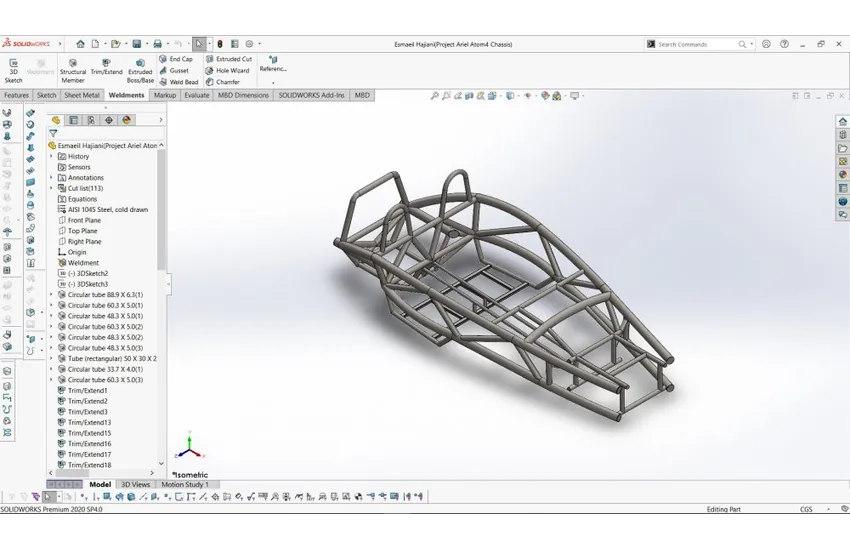Print the document
The width and height of the screenshot is (850, 550).
click(157, 44)
